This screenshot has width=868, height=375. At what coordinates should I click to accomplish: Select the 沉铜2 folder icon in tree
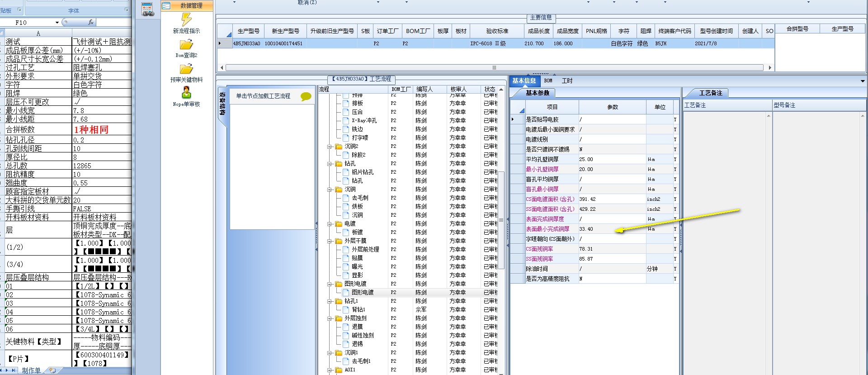339,147
